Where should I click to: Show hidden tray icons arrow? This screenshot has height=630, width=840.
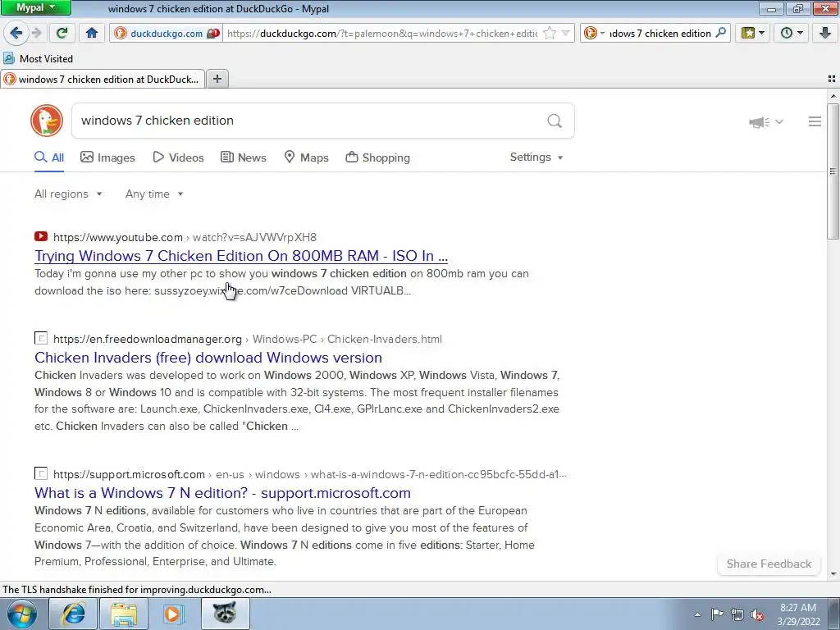[x=697, y=614]
